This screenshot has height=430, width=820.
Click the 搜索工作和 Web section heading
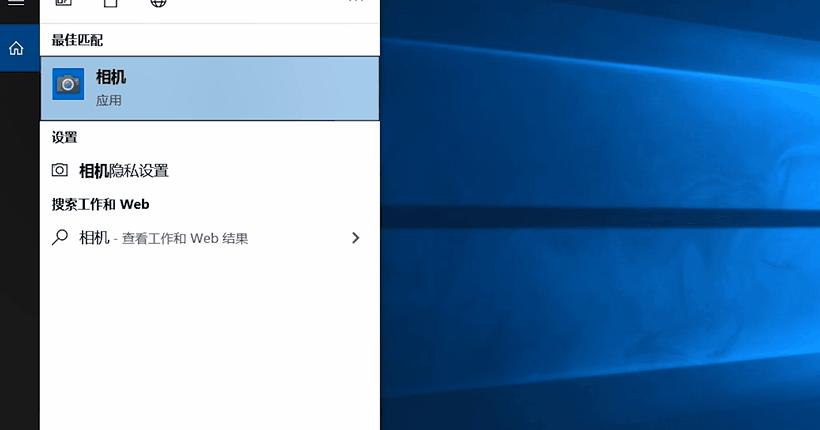[x=100, y=205]
